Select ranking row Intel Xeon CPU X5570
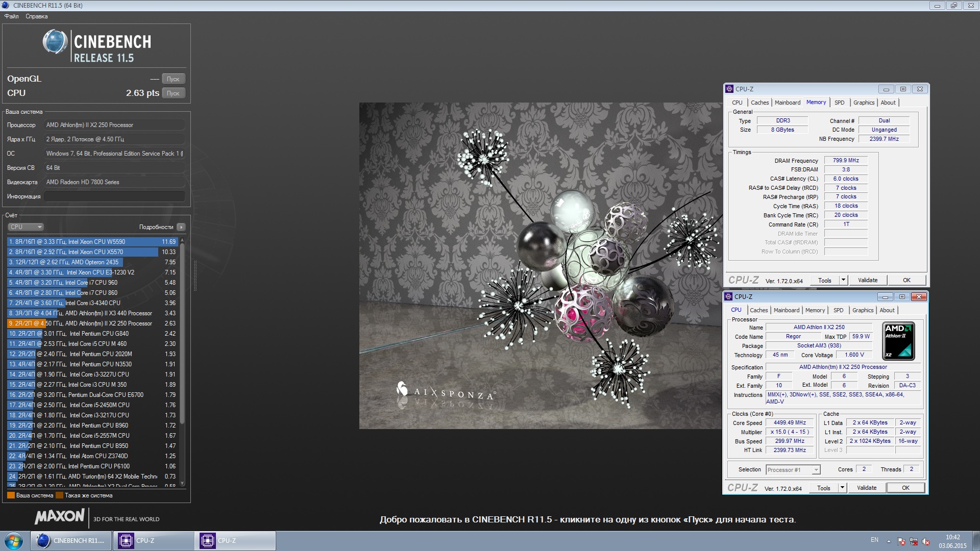The width and height of the screenshot is (980, 551). click(92, 252)
